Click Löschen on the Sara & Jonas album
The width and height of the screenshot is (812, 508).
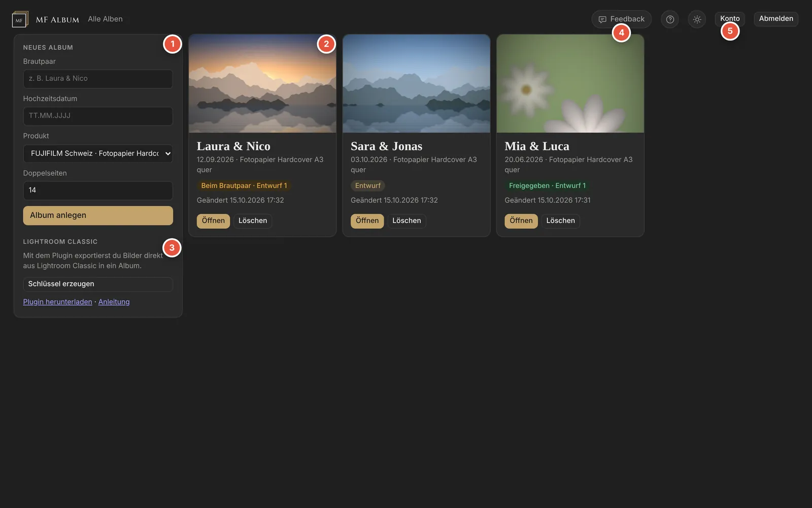tap(407, 221)
